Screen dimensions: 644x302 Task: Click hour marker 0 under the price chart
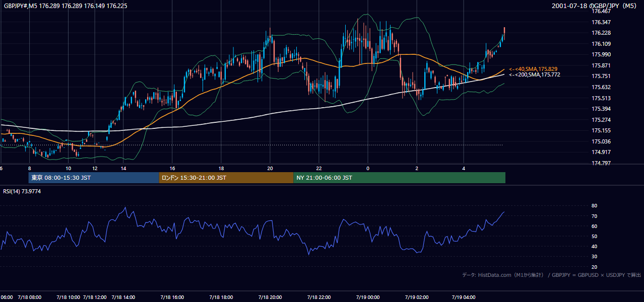[368, 169]
